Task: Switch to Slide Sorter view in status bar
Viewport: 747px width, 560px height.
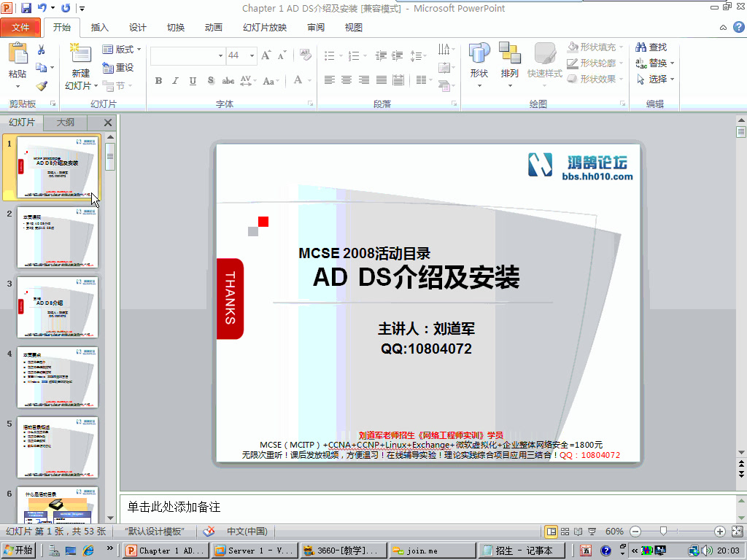Action: (x=565, y=532)
